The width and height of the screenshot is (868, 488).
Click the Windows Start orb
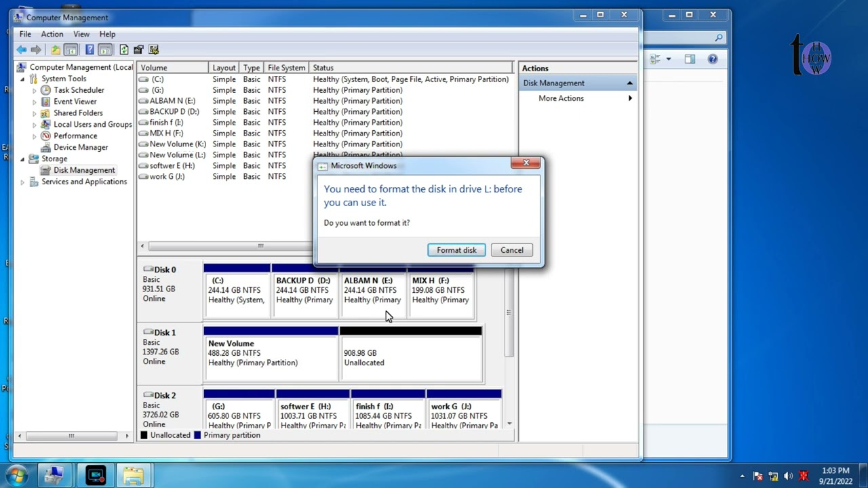(x=16, y=475)
